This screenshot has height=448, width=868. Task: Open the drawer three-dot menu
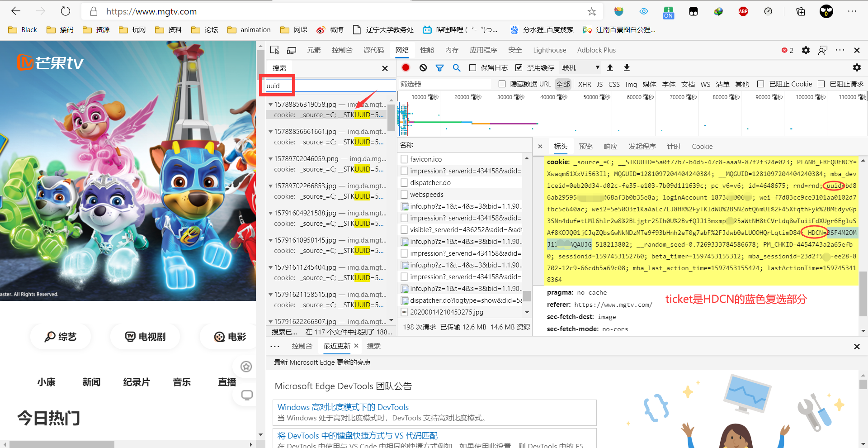coord(275,346)
